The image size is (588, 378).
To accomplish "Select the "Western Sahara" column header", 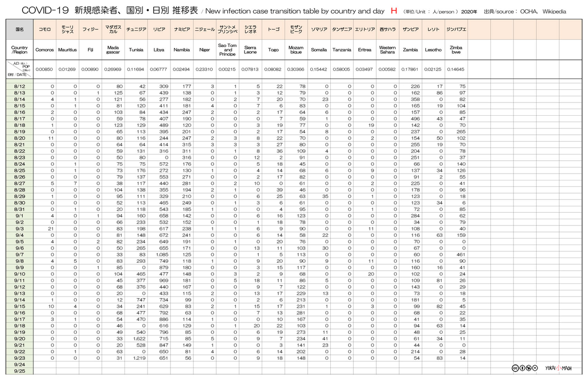I will [x=387, y=50].
